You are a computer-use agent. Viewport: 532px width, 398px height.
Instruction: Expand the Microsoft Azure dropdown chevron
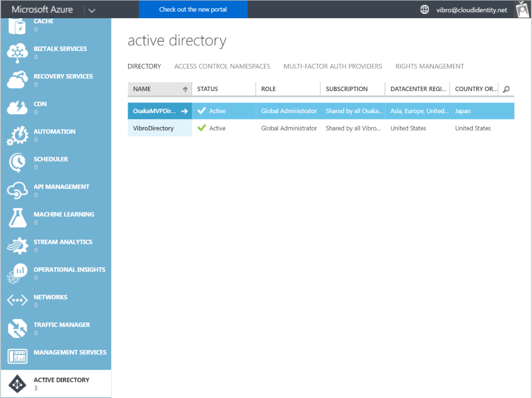pyautogui.click(x=92, y=10)
